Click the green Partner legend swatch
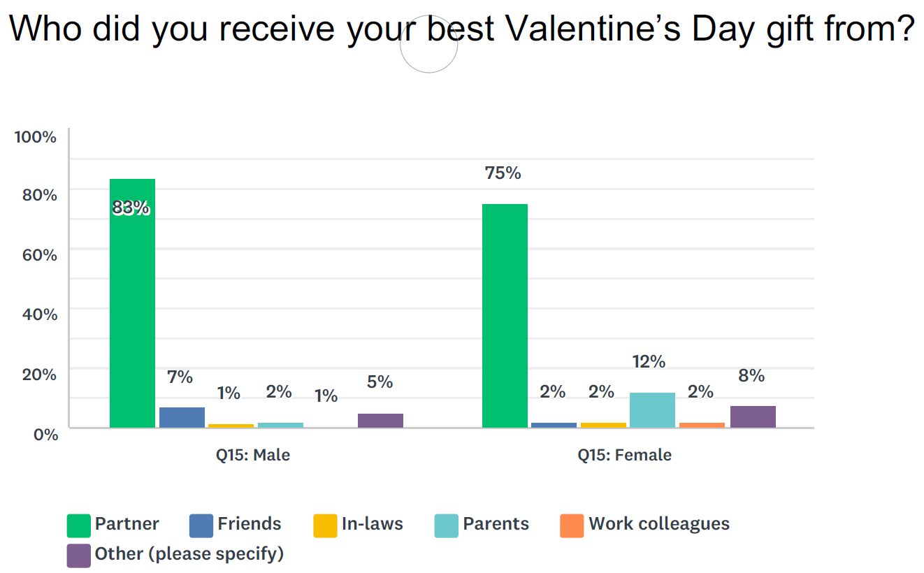 tap(79, 525)
